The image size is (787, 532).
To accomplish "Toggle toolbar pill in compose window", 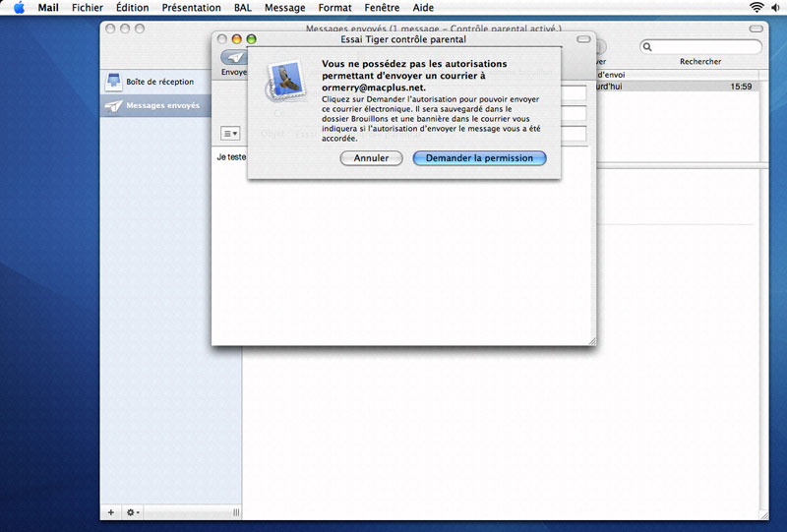I will click(x=583, y=39).
